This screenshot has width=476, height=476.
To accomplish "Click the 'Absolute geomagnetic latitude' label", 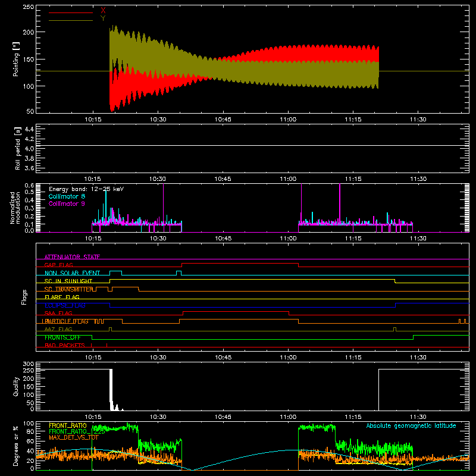I will click(411, 425).
